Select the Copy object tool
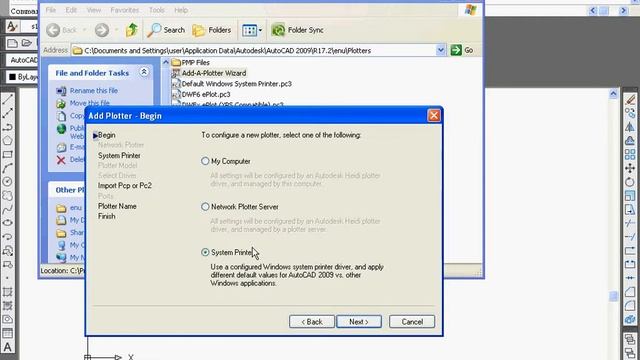This screenshot has height=360, width=640. pos(630,113)
